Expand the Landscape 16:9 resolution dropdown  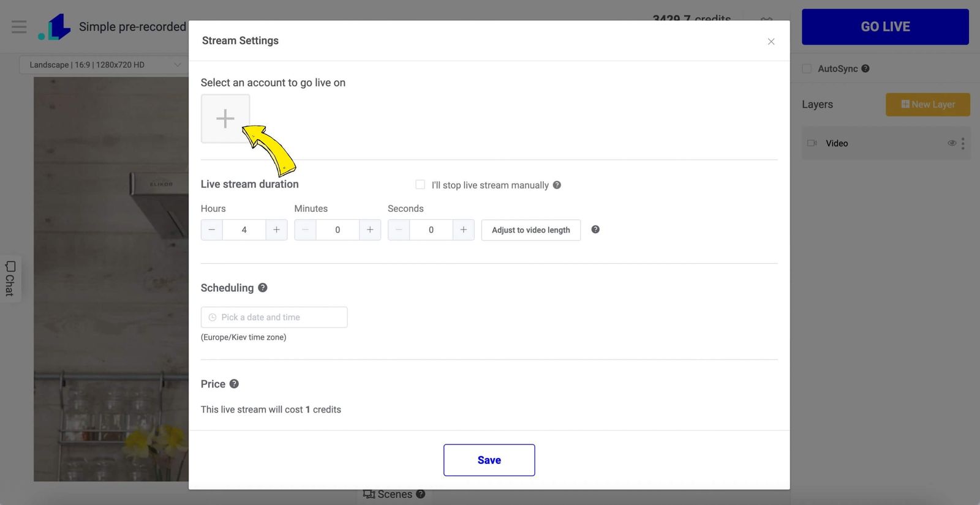pyautogui.click(x=104, y=65)
